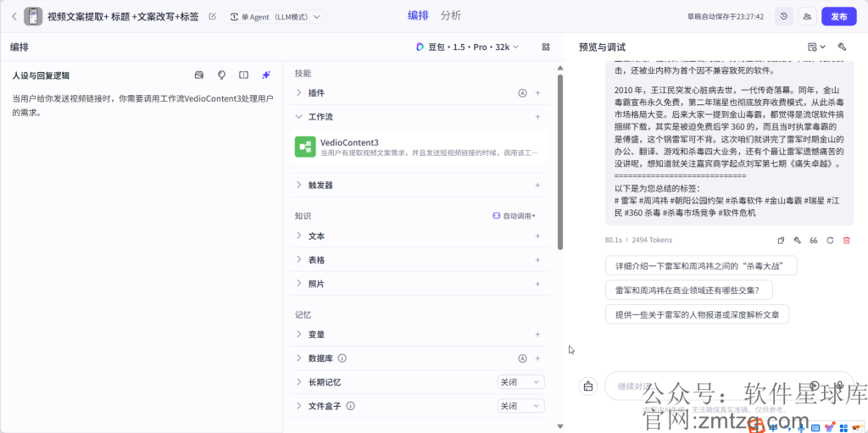
Task: Open the 文件盒子 关闭 dropdown
Action: 521,406
